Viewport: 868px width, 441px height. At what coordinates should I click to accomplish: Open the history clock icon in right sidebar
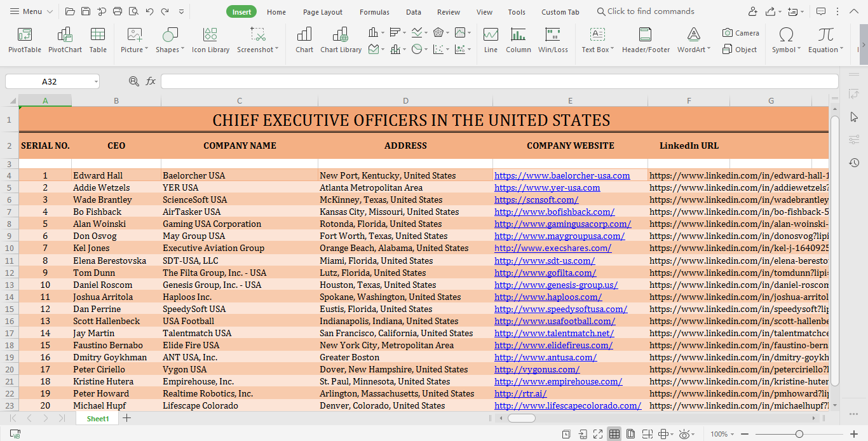854,163
